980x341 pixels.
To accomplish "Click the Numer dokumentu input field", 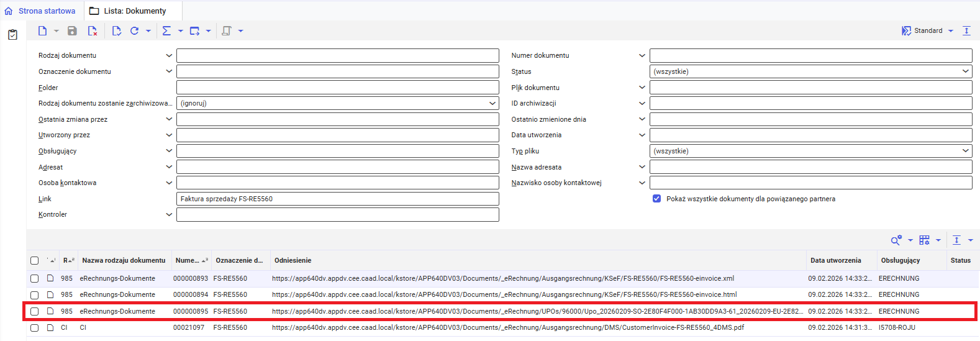I will (x=810, y=55).
